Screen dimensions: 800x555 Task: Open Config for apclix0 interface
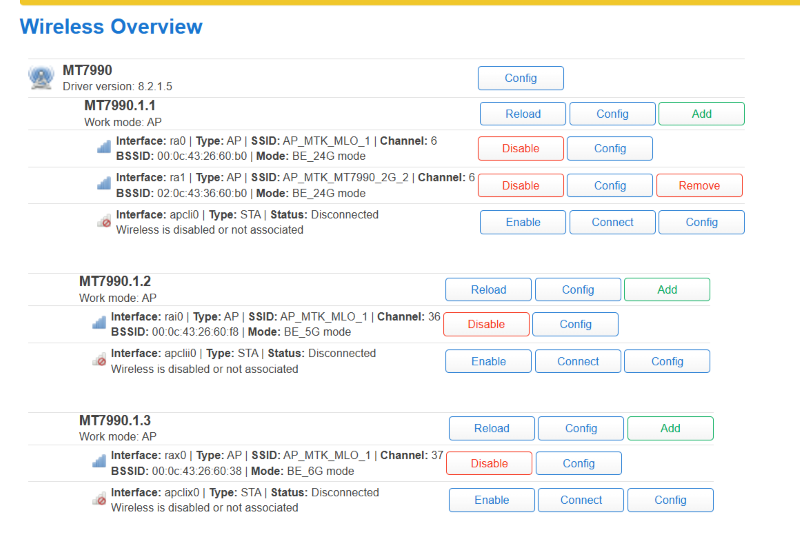tap(670, 500)
